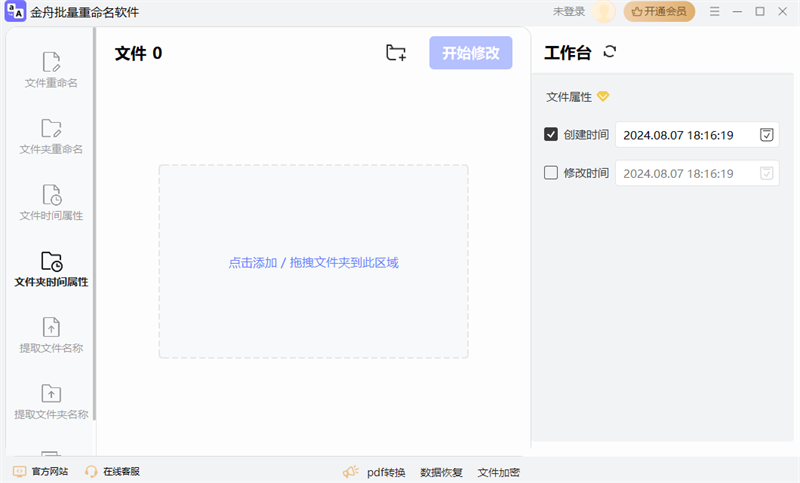Click the 文件属性 label
Screen dimensions: 800x483
click(x=569, y=97)
